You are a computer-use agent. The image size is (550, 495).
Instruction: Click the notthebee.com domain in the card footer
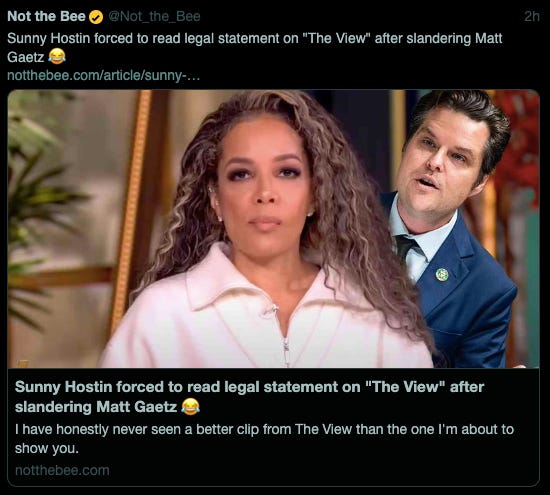(62, 470)
